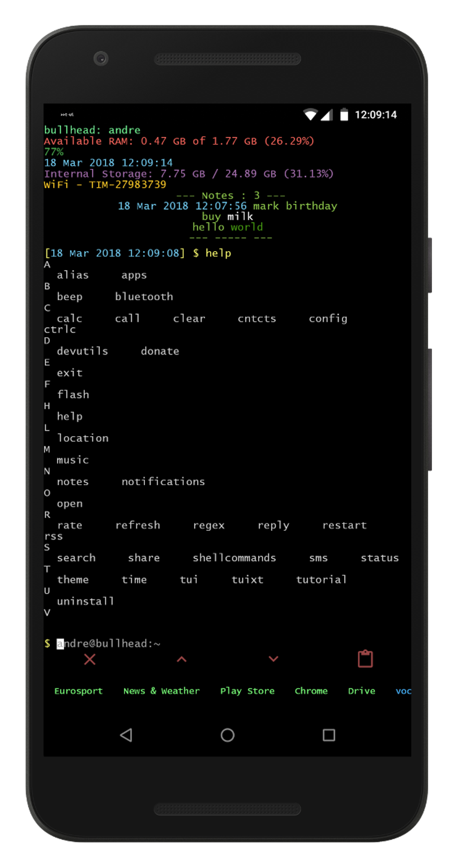Select the tui command
The width and height of the screenshot is (457, 868).
point(189,579)
